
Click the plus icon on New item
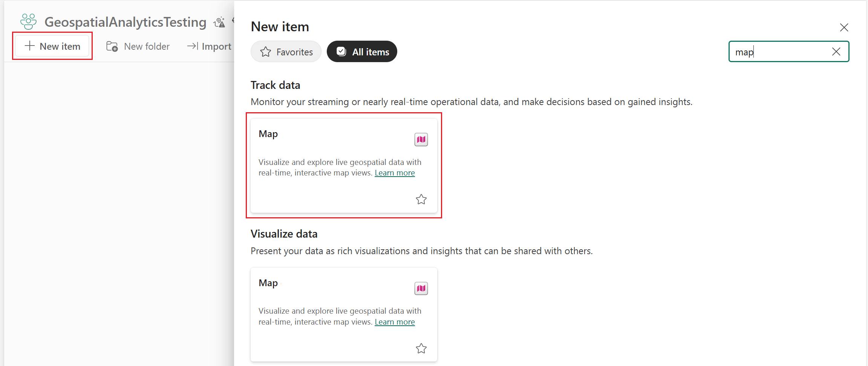(x=29, y=46)
